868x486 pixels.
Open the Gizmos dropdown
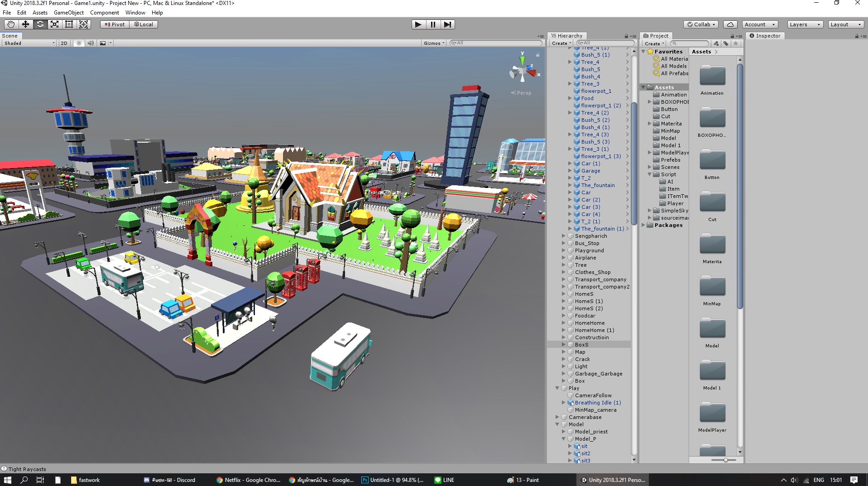[434, 43]
